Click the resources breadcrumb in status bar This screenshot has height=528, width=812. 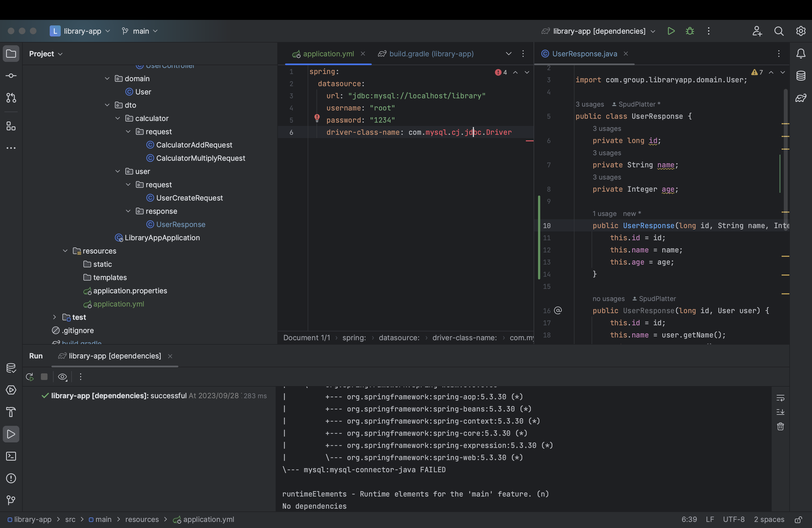point(142,519)
